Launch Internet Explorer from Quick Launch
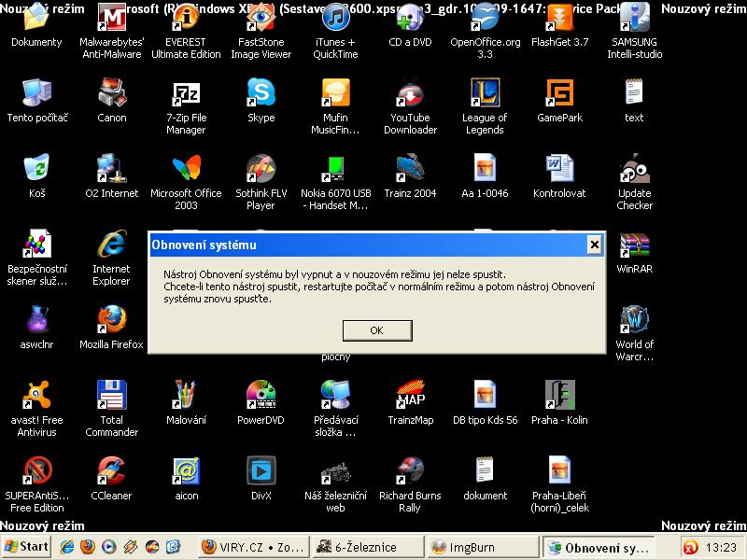747x560 pixels. [x=67, y=547]
